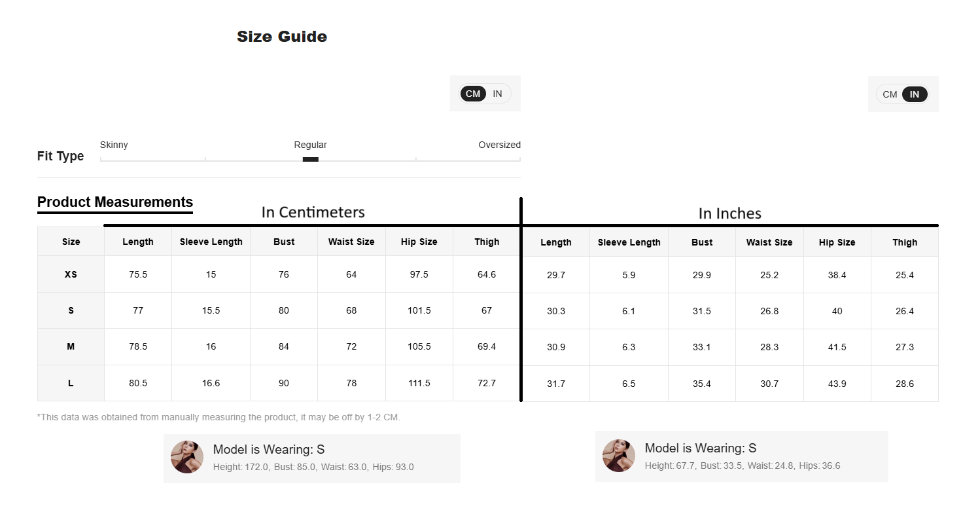
Task: Switch the left unit toggle to IN
Action: coord(498,94)
